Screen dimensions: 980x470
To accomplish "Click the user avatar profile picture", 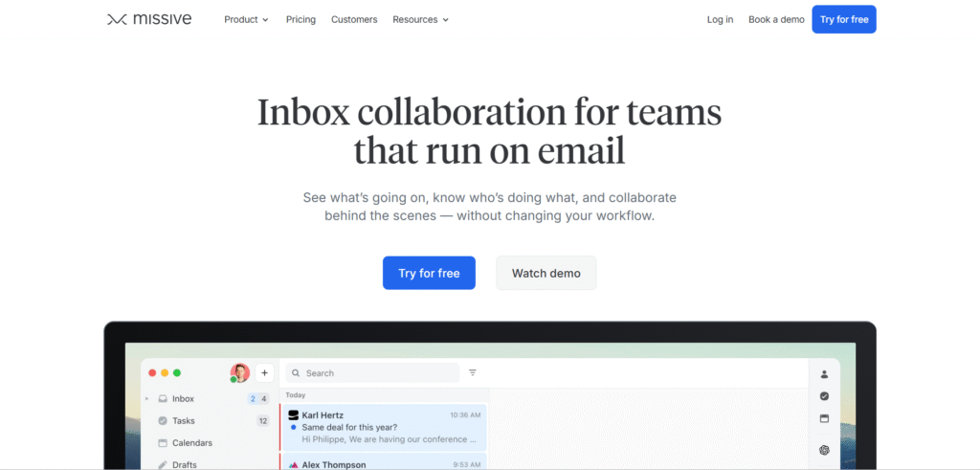I will 240,372.
